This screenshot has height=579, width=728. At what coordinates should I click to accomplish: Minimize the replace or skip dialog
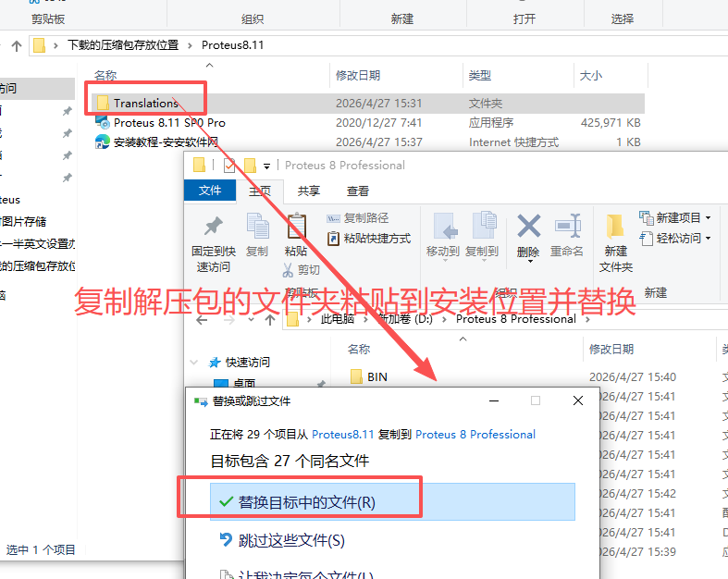pos(494,400)
